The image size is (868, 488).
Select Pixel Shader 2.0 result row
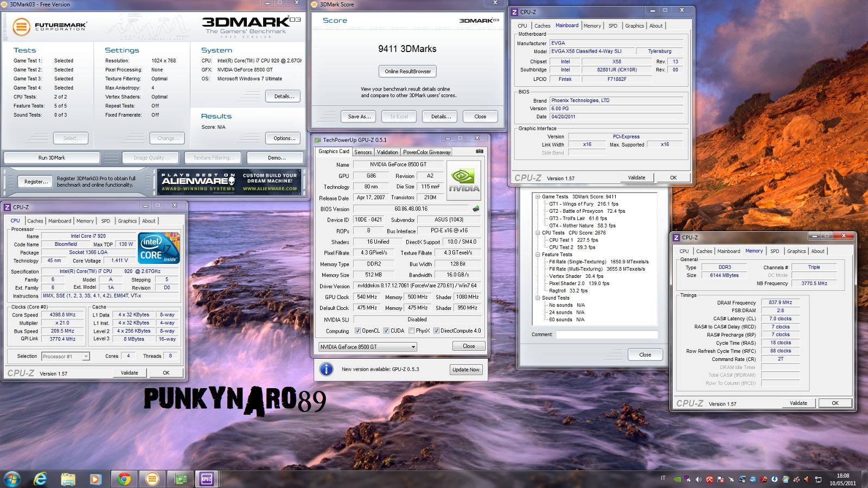tap(579, 283)
